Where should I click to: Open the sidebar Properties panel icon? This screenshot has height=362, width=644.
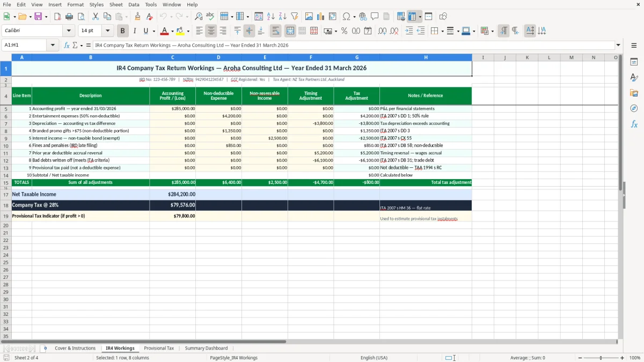[634, 62]
